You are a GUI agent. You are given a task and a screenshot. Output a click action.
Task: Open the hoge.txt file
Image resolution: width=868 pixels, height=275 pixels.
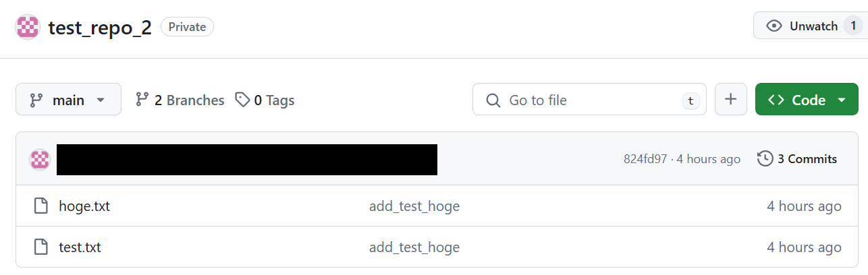click(84, 206)
